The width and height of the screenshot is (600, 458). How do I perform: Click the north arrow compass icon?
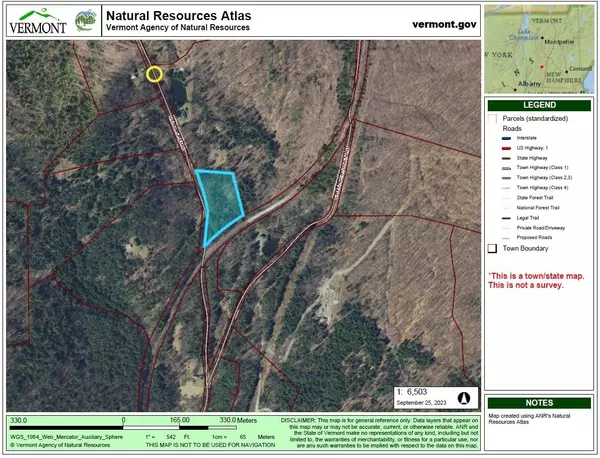(x=464, y=397)
